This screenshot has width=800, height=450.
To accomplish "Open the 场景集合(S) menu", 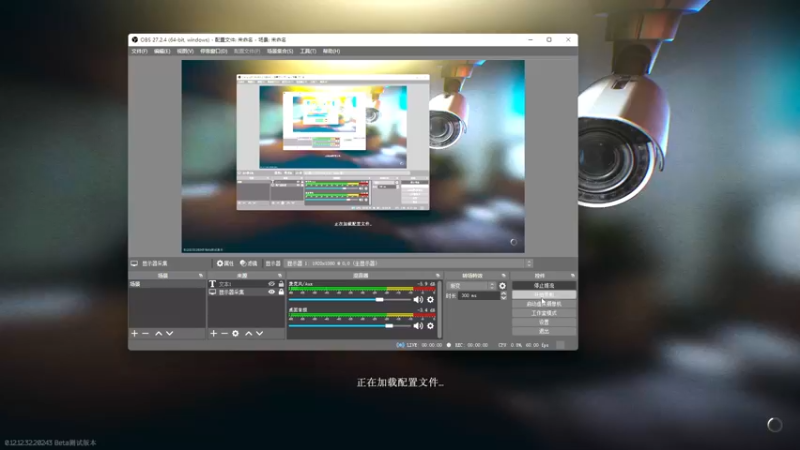I will pos(280,51).
